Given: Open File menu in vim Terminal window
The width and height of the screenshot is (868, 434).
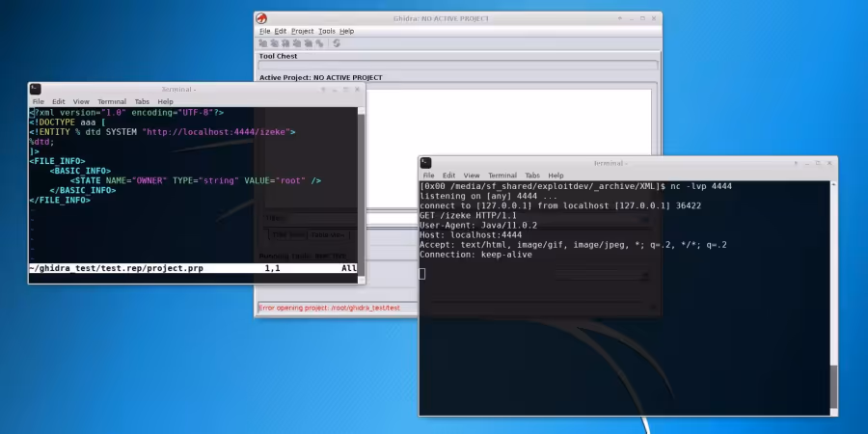Looking at the screenshot, I should click(39, 102).
